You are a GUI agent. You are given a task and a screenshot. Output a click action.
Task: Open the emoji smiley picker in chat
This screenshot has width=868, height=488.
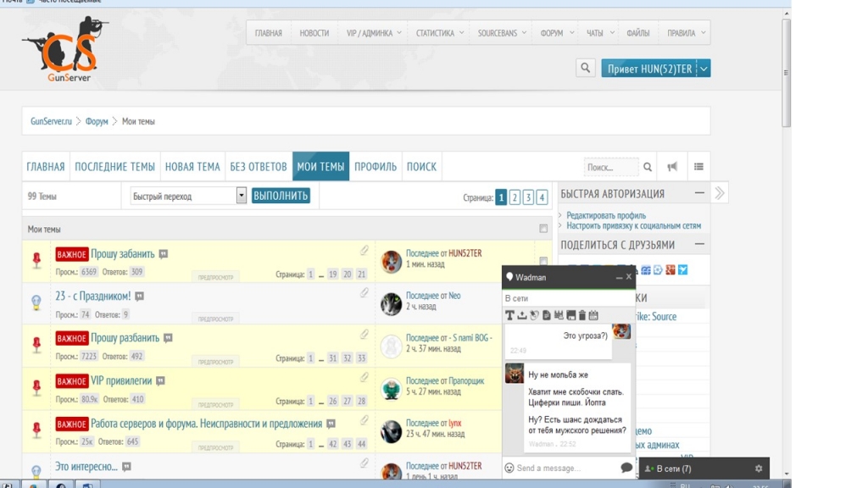pos(509,468)
